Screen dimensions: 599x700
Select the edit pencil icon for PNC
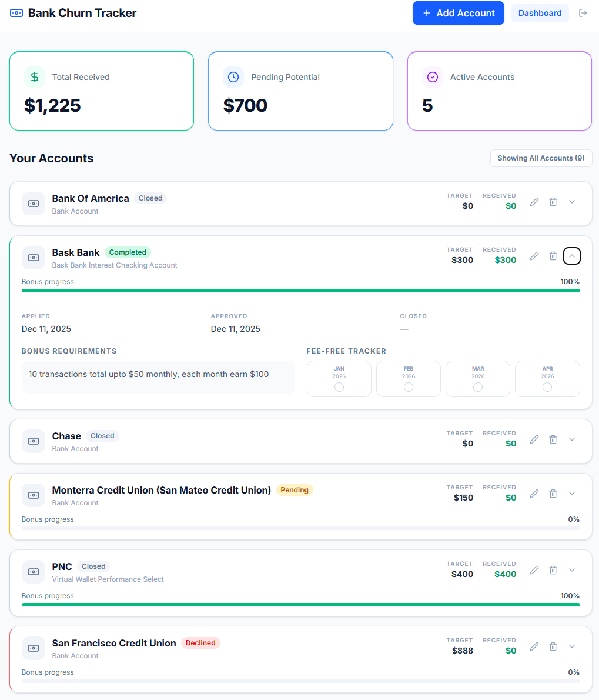coord(534,569)
